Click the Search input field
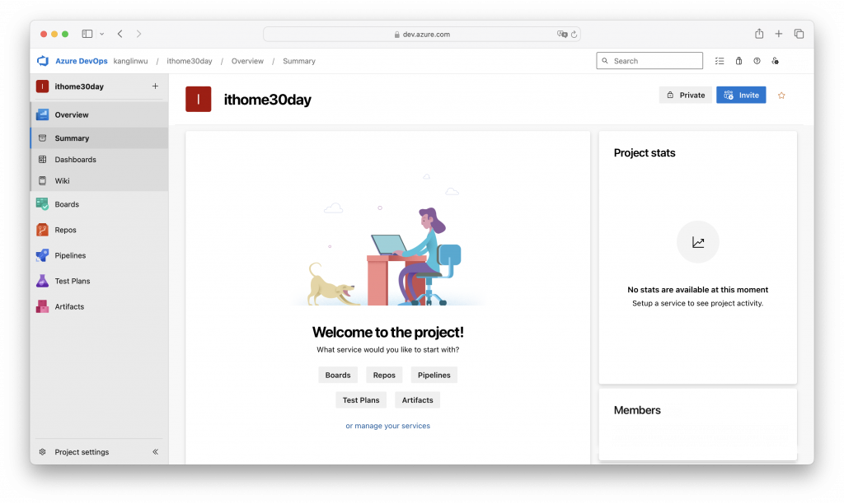The width and height of the screenshot is (844, 504). click(649, 61)
